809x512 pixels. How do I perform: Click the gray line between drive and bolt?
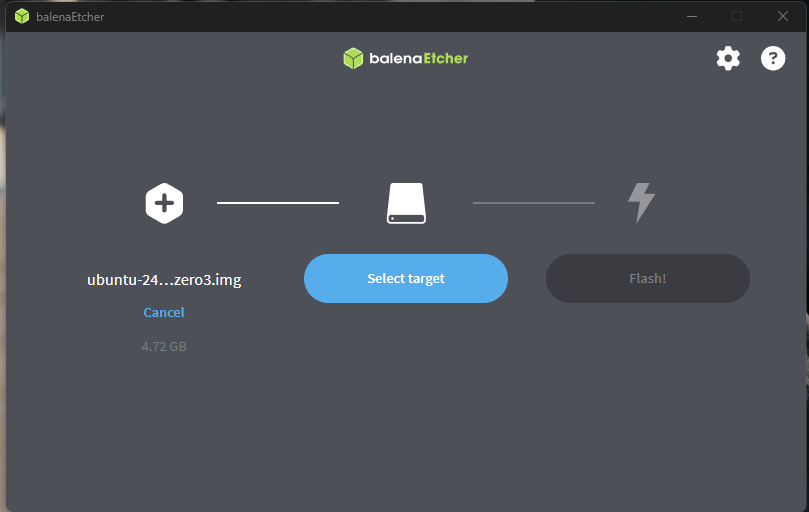point(534,203)
